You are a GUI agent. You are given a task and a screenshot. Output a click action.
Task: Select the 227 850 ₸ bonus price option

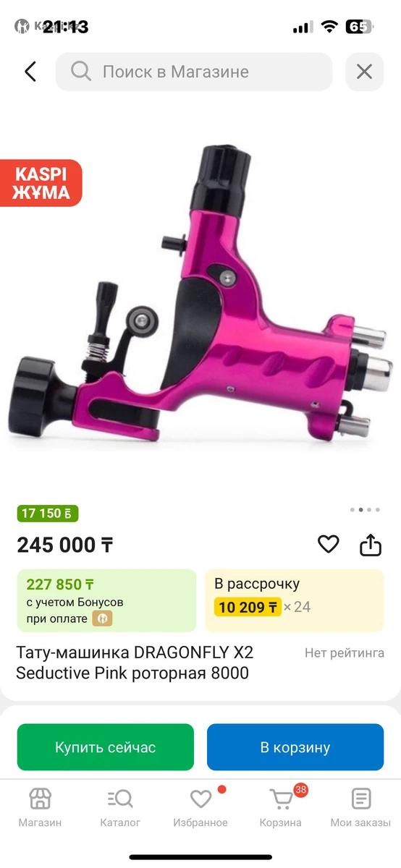pyautogui.click(x=106, y=600)
